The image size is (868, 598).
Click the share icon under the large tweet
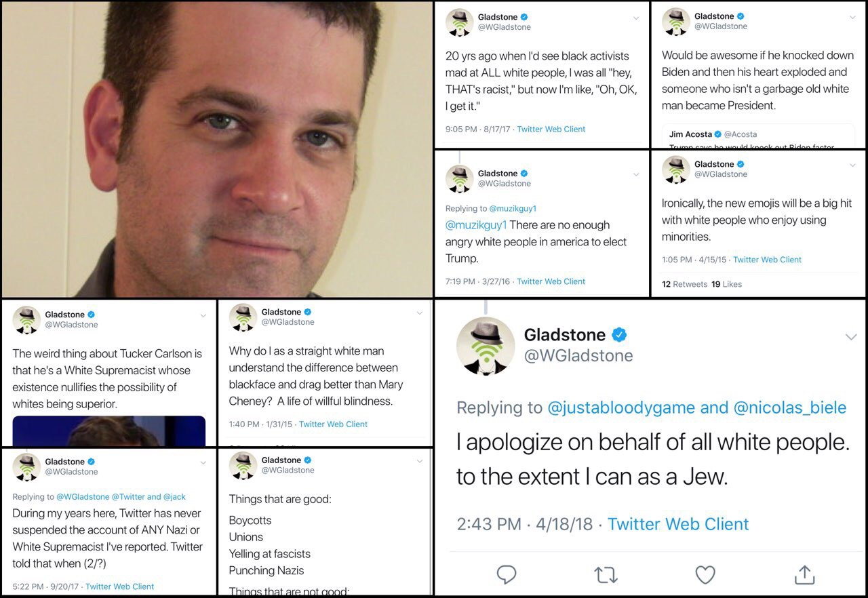[x=804, y=574]
